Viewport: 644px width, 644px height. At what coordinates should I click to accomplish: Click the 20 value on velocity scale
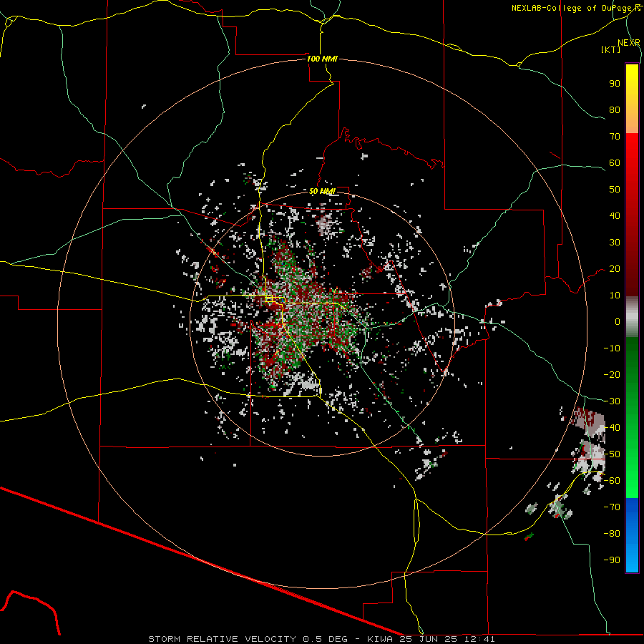(x=615, y=268)
